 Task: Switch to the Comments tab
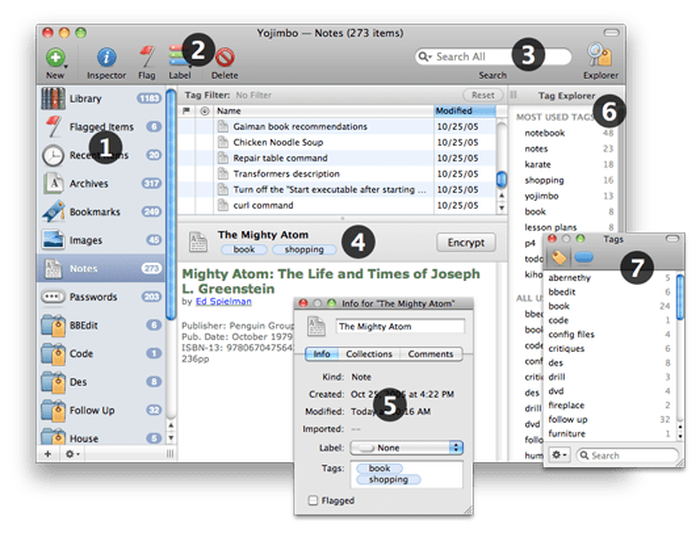point(430,354)
